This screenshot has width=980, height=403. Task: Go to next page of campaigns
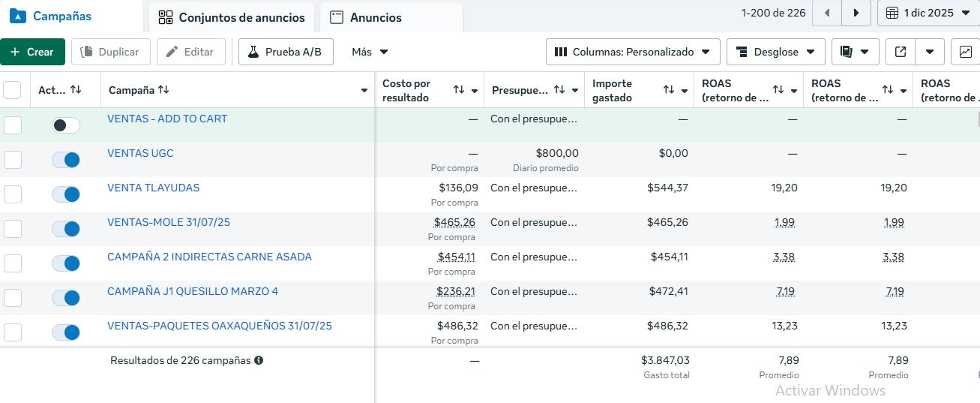856,13
